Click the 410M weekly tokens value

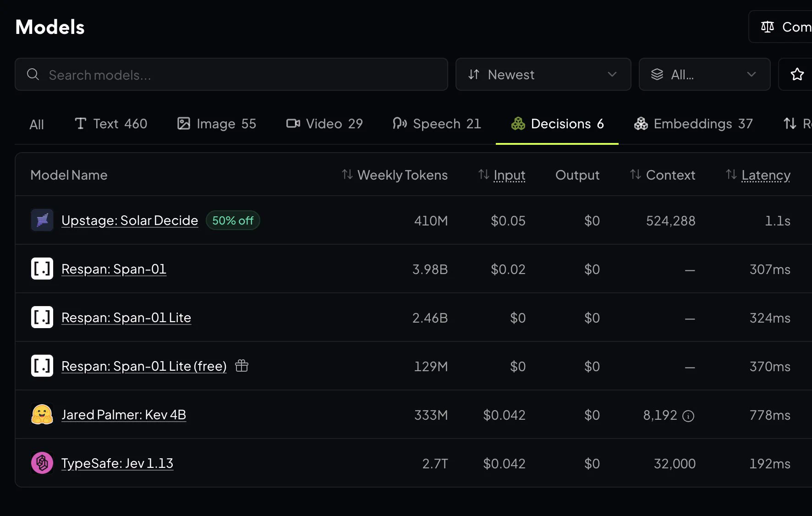coord(431,221)
